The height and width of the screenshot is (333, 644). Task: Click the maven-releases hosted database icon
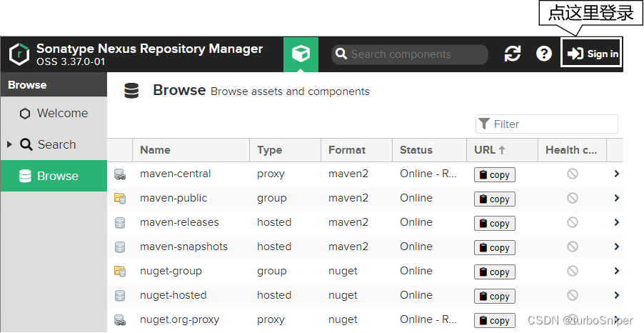coord(120,223)
